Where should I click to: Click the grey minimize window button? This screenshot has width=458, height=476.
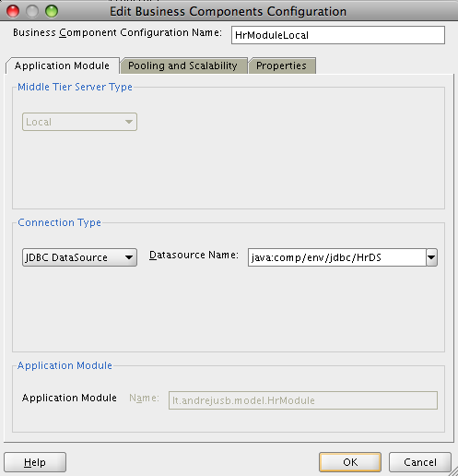pos(32,11)
